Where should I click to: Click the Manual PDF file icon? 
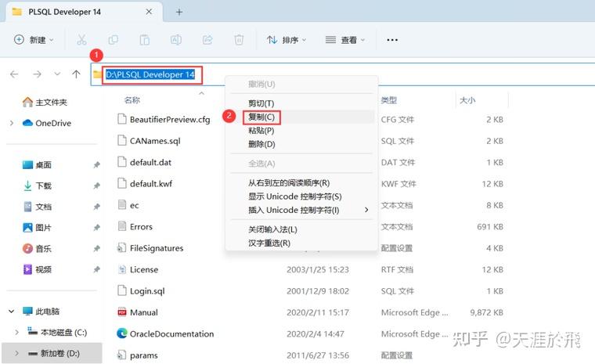[x=122, y=312]
